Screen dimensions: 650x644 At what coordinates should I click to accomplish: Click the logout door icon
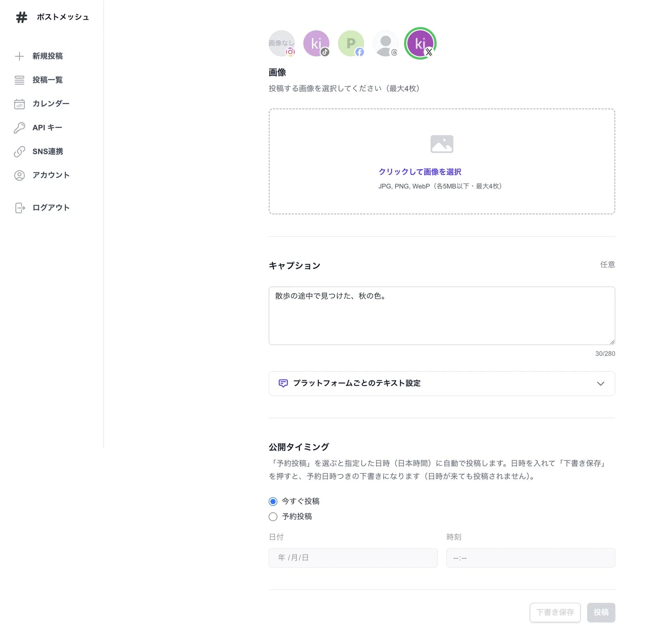[19, 208]
